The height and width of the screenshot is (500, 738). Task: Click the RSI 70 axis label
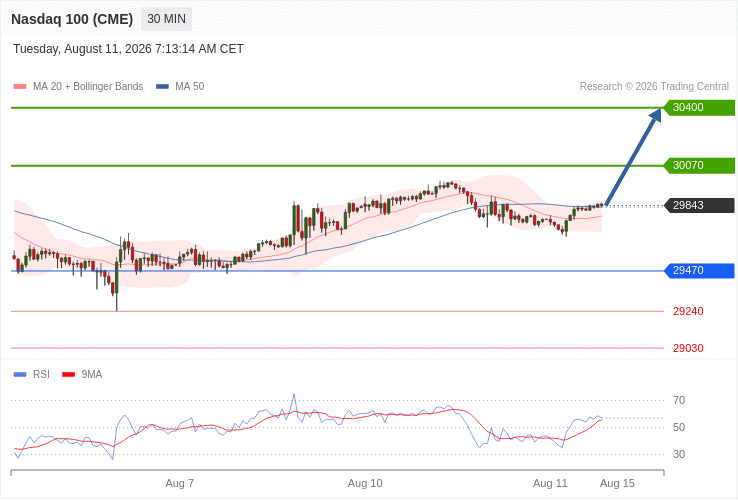pos(679,401)
